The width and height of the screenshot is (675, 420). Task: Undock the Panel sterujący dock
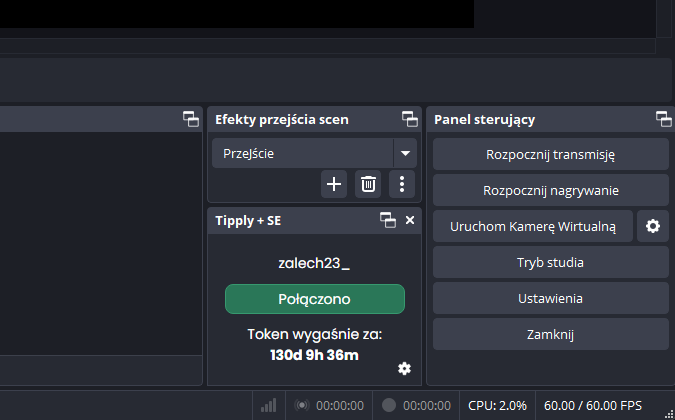[664, 119]
